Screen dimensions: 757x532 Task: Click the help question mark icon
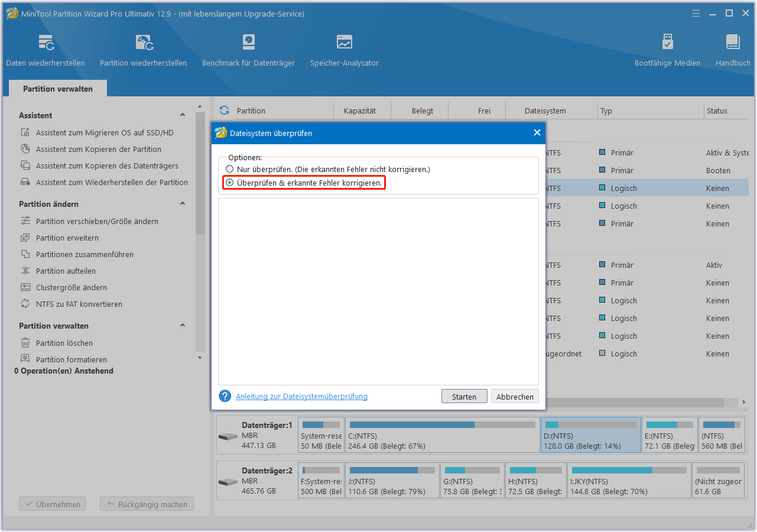pos(225,396)
